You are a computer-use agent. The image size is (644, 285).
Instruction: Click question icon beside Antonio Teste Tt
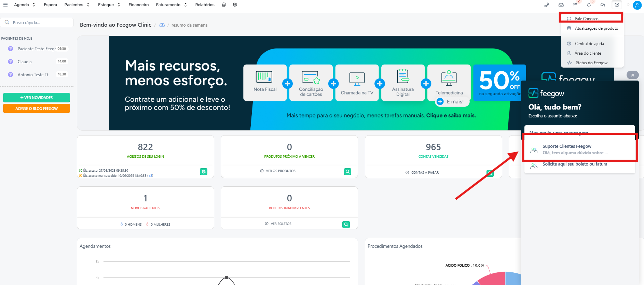point(11,74)
